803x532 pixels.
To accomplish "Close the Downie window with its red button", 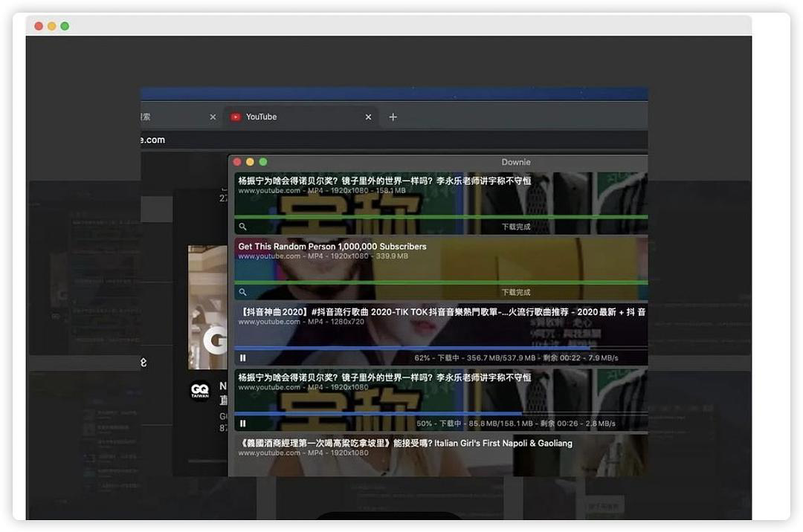I will point(237,162).
